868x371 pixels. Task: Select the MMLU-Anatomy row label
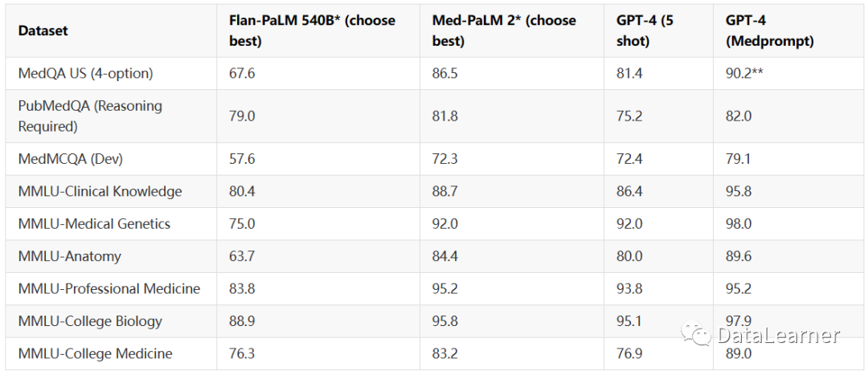pyautogui.click(x=69, y=256)
